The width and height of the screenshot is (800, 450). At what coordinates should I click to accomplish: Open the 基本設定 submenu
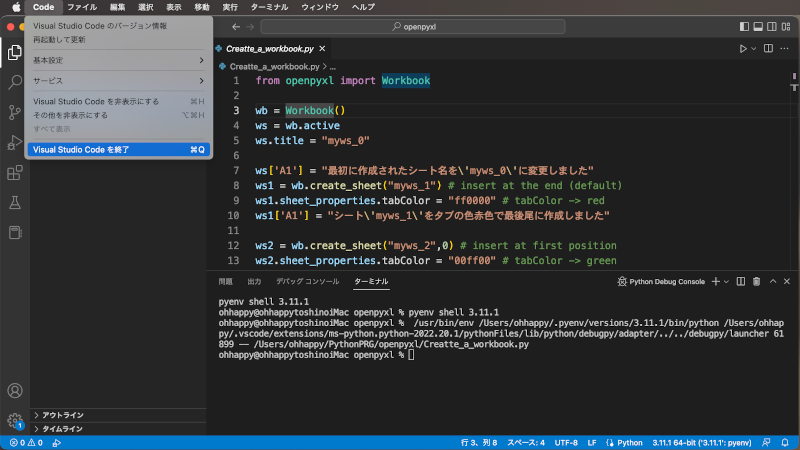coord(118,60)
